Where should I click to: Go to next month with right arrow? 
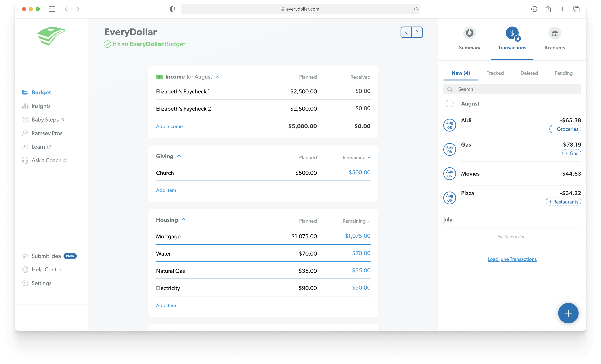417,32
